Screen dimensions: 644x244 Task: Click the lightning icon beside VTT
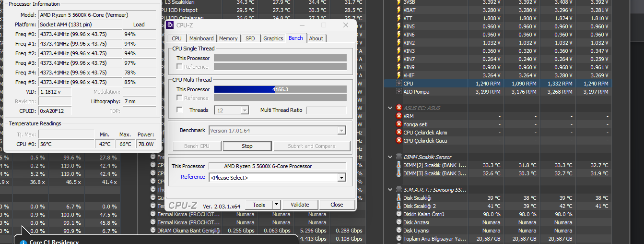click(x=398, y=18)
